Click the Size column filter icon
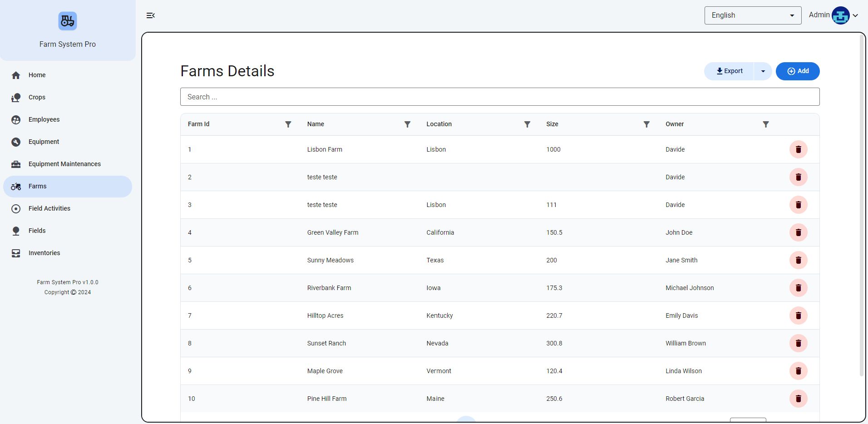868x424 pixels. (646, 124)
